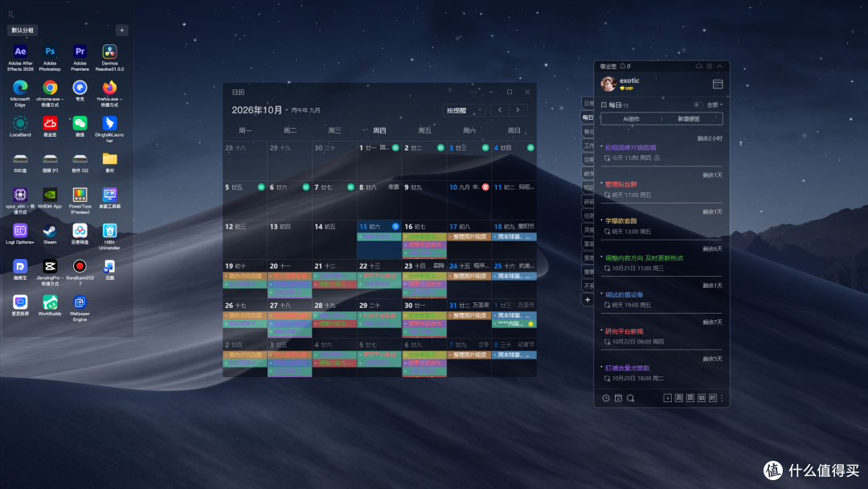Select October 15 today cell in the calendar
The image size is (868, 489).
(x=379, y=239)
